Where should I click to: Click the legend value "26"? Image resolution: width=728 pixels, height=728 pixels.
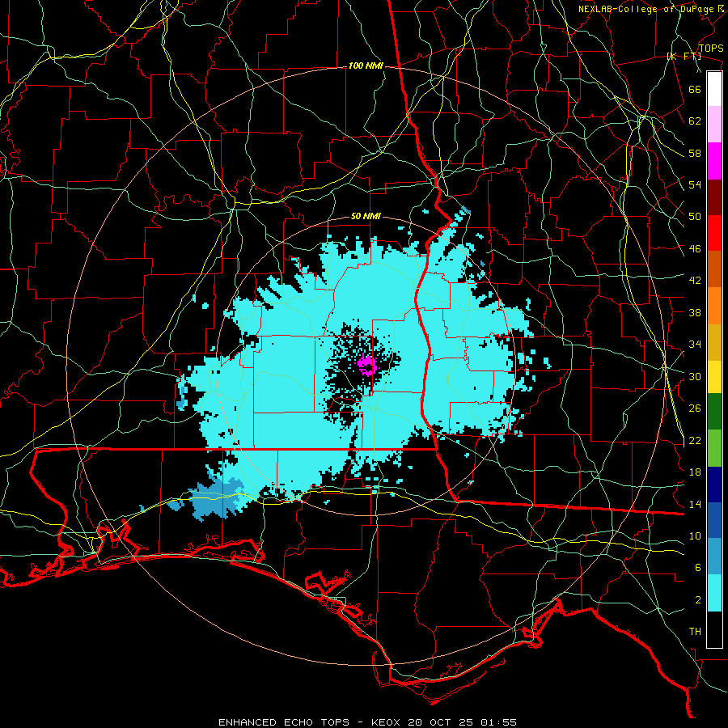click(695, 408)
